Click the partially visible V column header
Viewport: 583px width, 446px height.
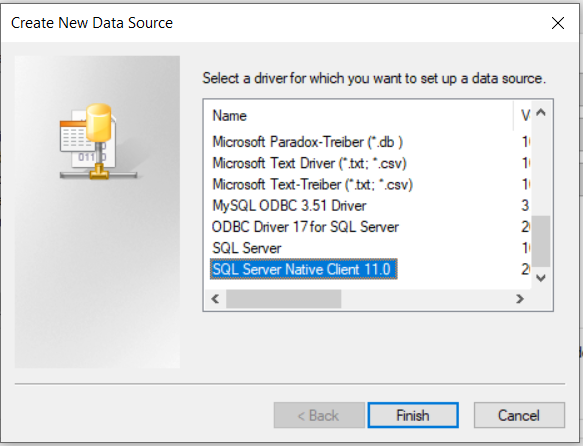pyautogui.click(x=522, y=116)
